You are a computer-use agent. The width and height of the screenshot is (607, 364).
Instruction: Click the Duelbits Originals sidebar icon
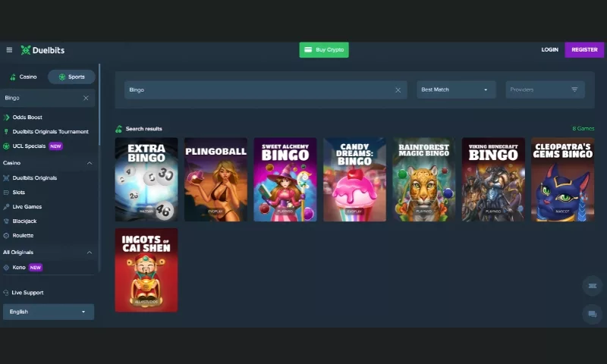click(x=6, y=178)
